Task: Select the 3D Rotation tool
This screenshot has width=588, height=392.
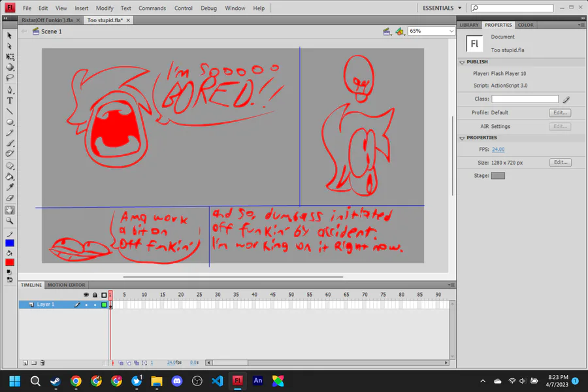Action: tap(10, 67)
